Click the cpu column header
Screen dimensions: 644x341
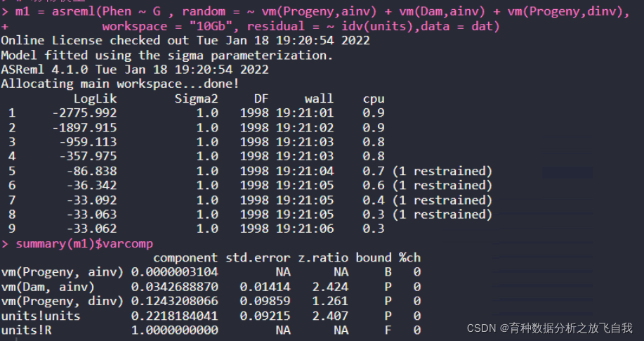click(374, 98)
